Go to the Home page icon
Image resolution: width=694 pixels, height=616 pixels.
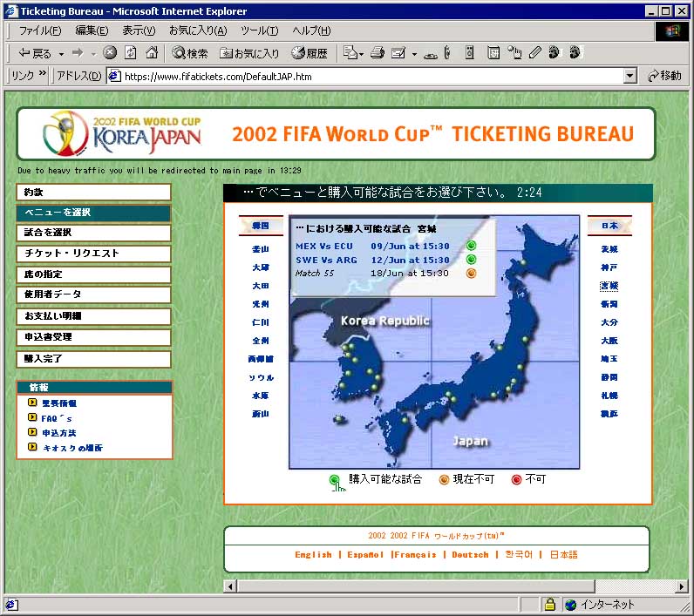pos(152,52)
